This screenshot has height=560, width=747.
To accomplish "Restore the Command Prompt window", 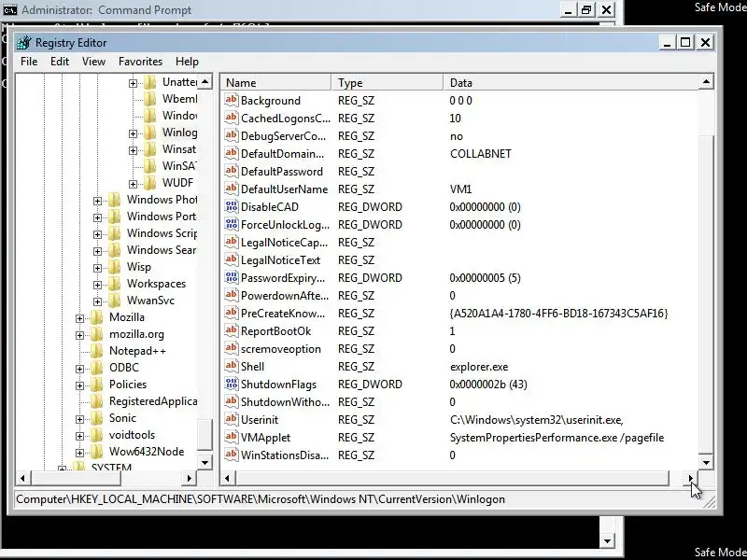I will (586, 9).
